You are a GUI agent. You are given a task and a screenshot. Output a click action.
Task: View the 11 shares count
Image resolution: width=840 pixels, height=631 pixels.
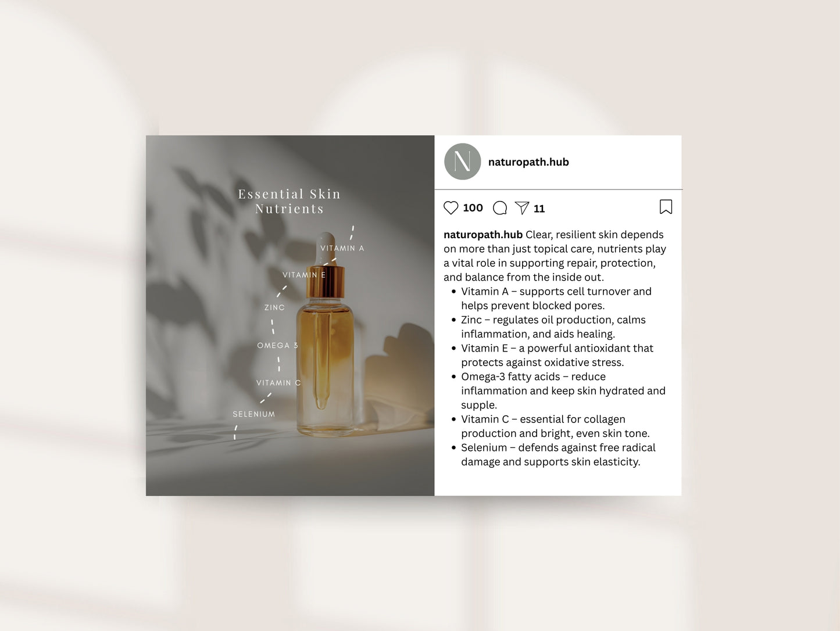coord(539,209)
